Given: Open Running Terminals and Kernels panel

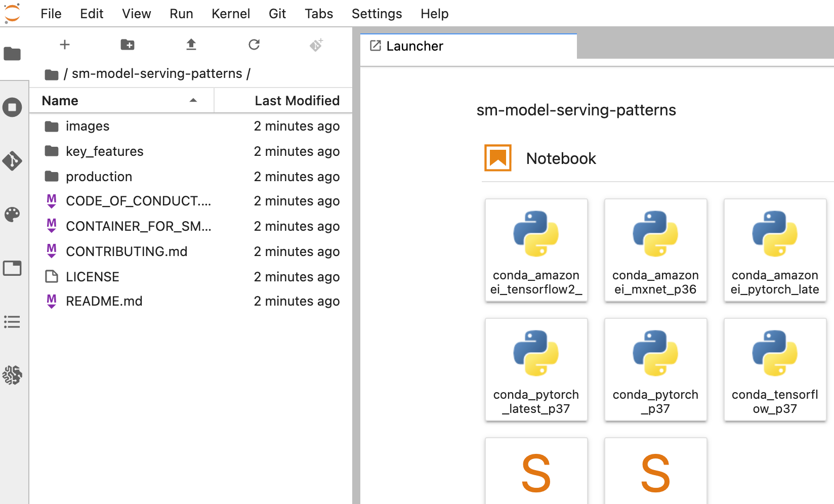Looking at the screenshot, I should [x=12, y=107].
